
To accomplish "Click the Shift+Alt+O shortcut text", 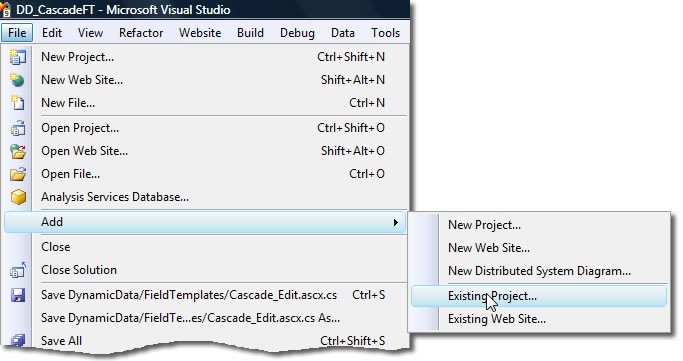I will [353, 151].
